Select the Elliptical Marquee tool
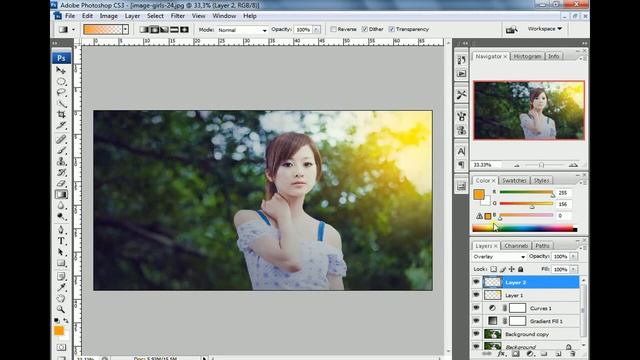The width and height of the screenshot is (640, 360). (61, 82)
